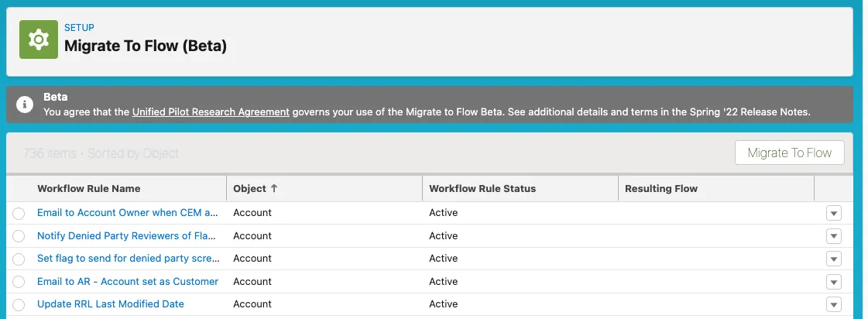Viewport: 868px width, 319px height.
Task: Sort by Workflow Rule Status column header
Action: click(x=482, y=188)
